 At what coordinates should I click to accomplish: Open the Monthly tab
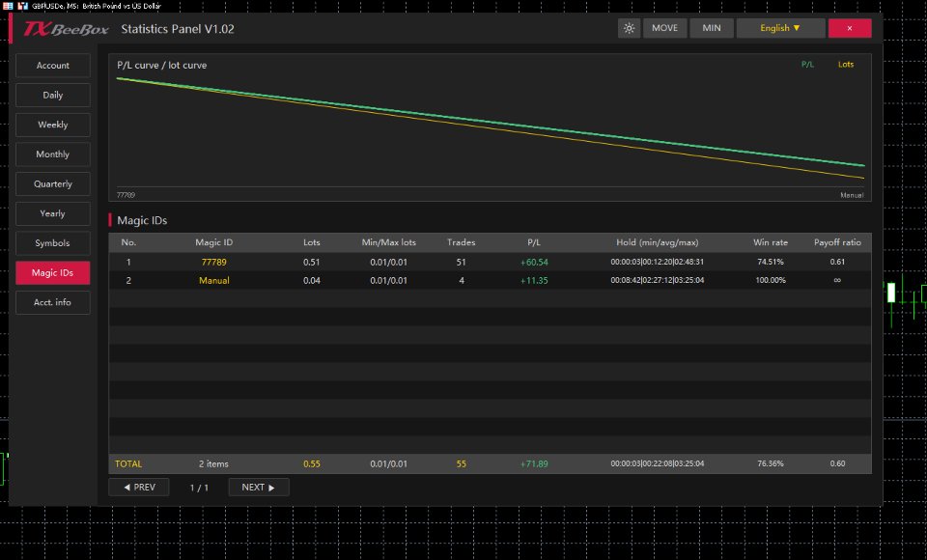click(x=52, y=154)
